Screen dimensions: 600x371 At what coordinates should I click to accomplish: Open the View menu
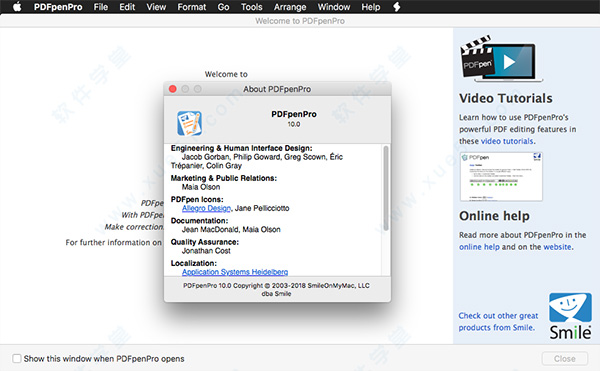pos(156,7)
